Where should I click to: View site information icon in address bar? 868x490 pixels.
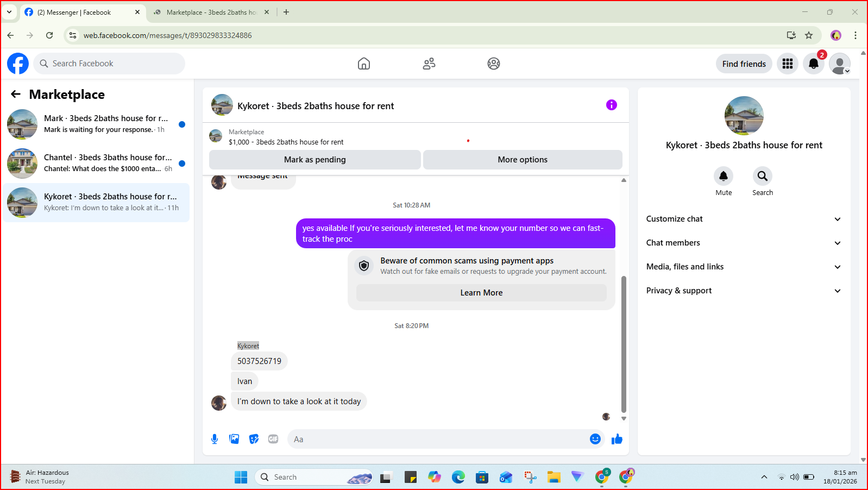click(x=73, y=35)
